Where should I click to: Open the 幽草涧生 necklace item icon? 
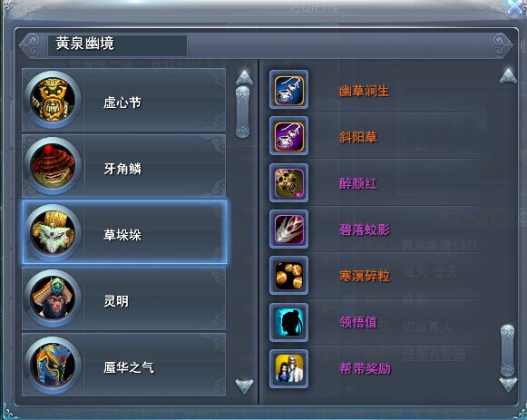(288, 90)
